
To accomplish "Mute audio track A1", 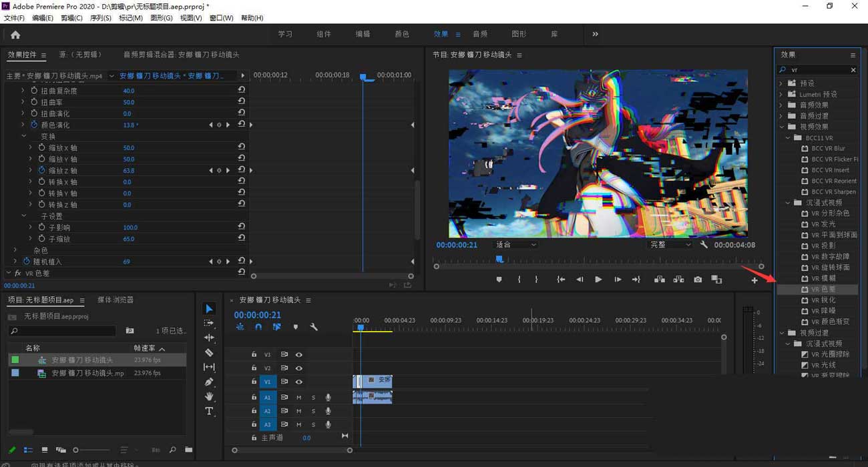I will [x=298, y=398].
